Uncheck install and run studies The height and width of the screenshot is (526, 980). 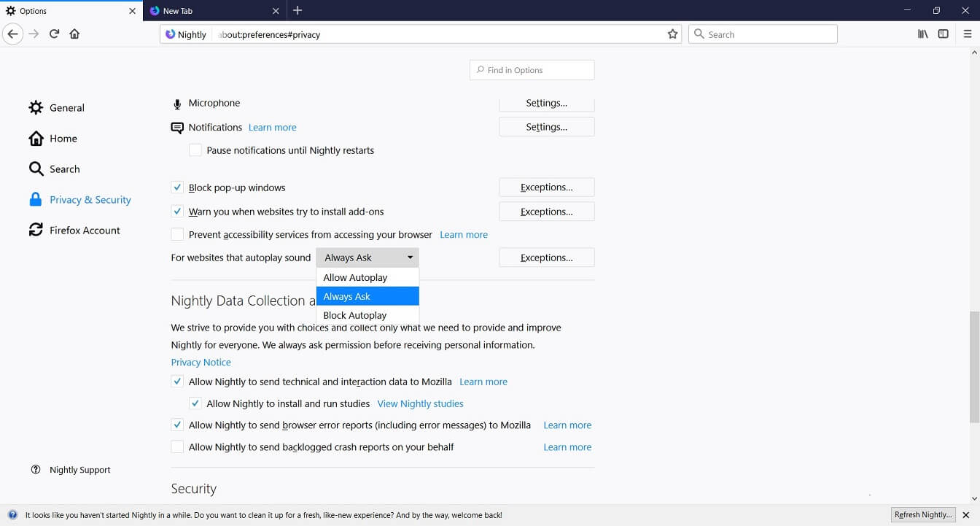[x=195, y=403]
